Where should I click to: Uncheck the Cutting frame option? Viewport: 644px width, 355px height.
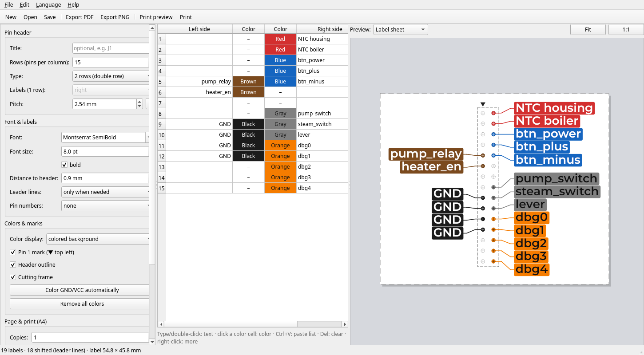point(13,277)
